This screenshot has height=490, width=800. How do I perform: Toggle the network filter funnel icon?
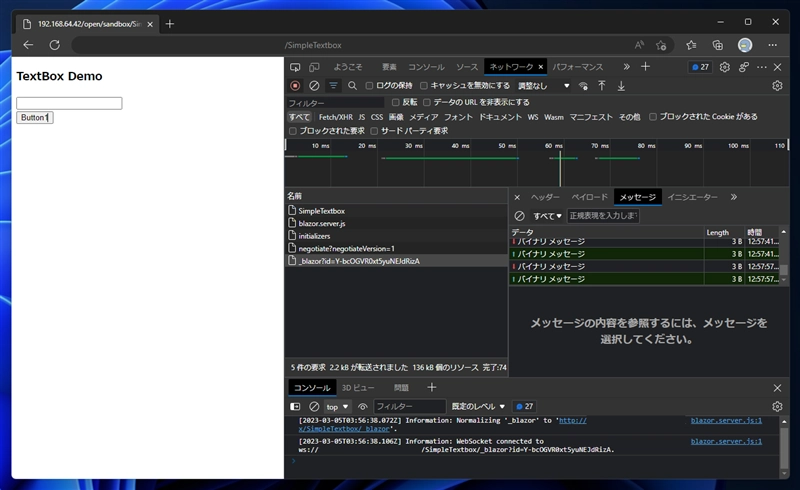pos(333,86)
